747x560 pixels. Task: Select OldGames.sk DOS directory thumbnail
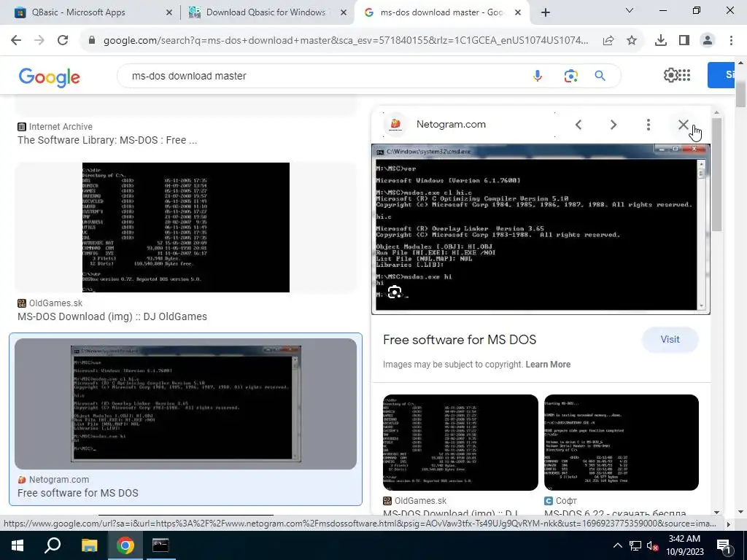186,227
